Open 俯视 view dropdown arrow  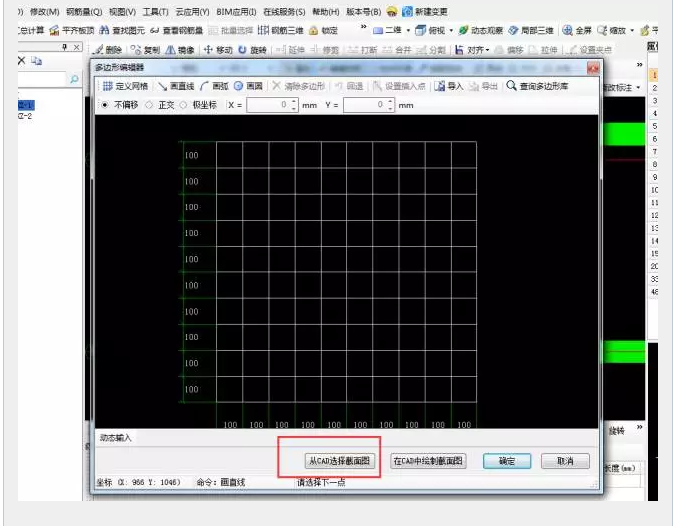click(451, 31)
